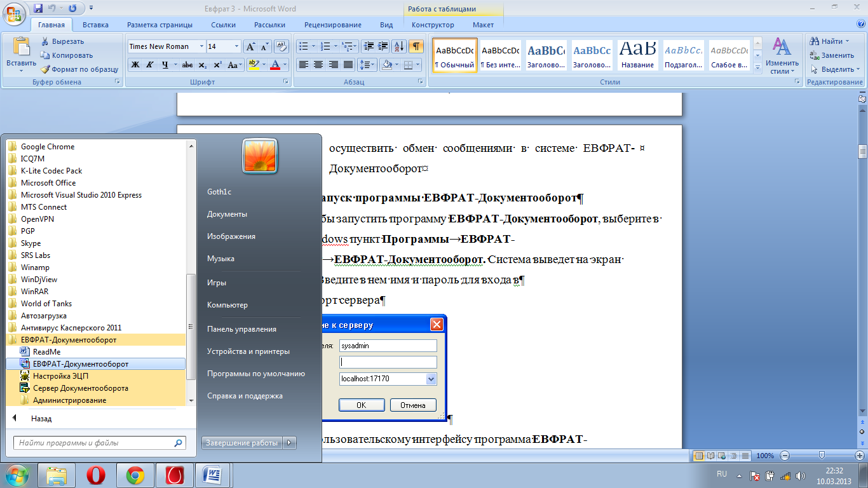The image size is (868, 488).
Task: Expand the styles gallery more arrow
Action: pyautogui.click(x=757, y=68)
